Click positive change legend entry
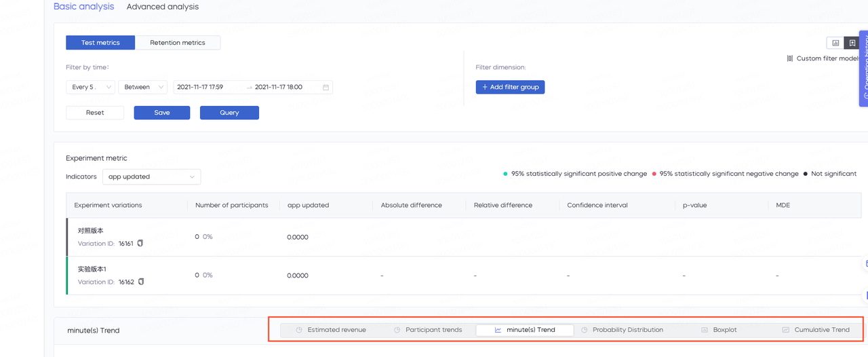Viewport: 868px width, 357px height. coord(575,174)
